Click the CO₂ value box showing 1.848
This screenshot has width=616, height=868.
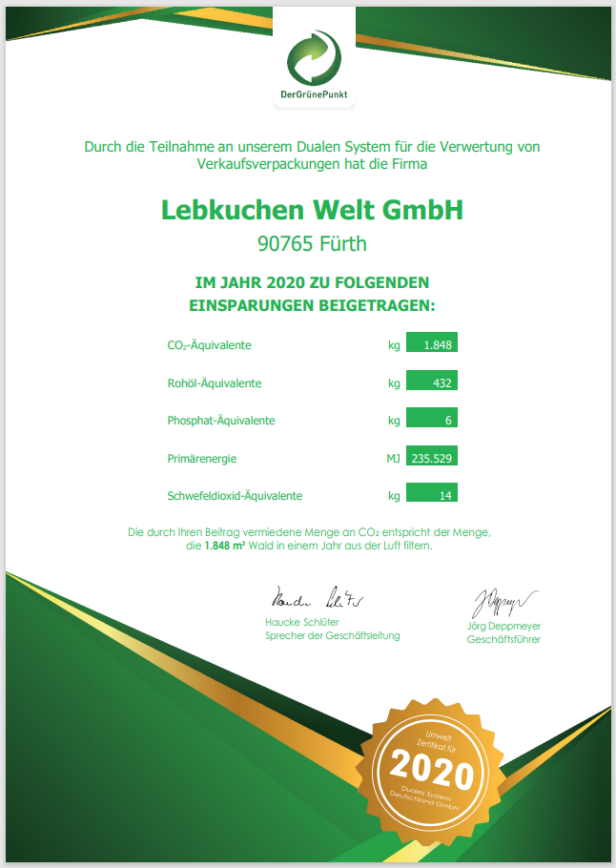pyautogui.click(x=432, y=342)
